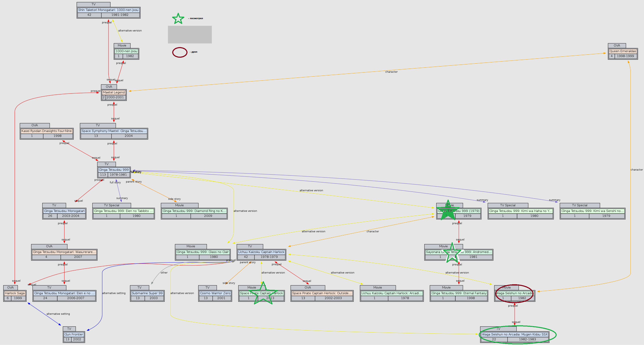Click the dark red dropped-circle legend icon
This screenshot has width=644, height=345.
180,52
